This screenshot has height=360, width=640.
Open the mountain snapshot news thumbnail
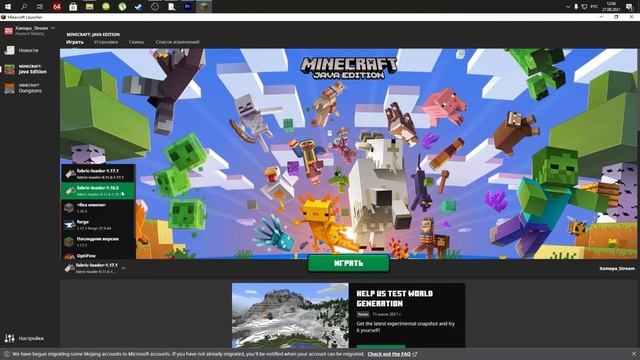tap(290, 316)
